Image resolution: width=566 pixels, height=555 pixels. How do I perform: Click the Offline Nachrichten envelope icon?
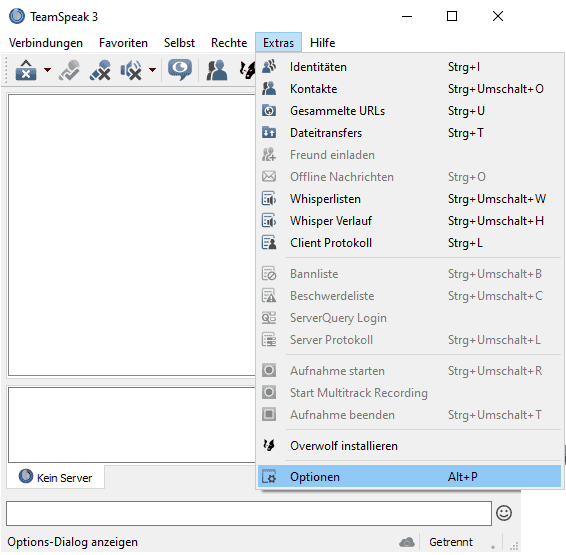click(269, 177)
